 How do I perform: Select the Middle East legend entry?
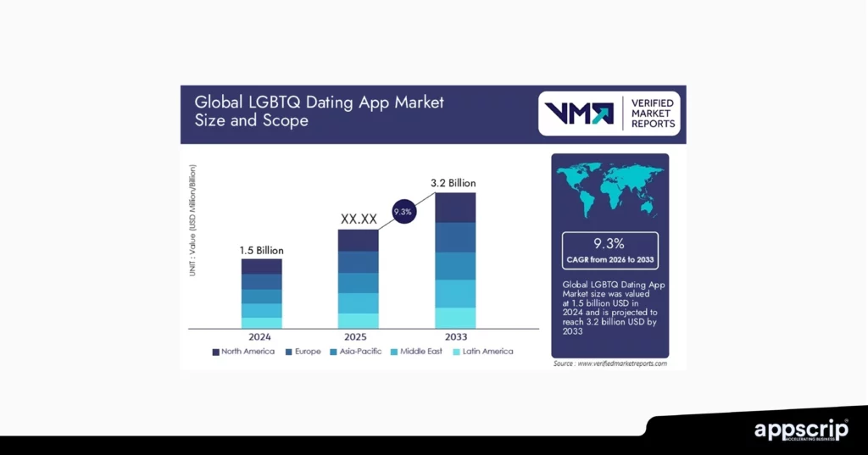coord(420,351)
